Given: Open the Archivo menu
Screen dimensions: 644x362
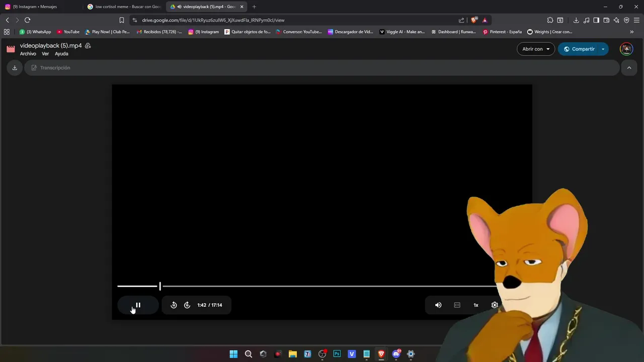Looking at the screenshot, I should 28,54.
